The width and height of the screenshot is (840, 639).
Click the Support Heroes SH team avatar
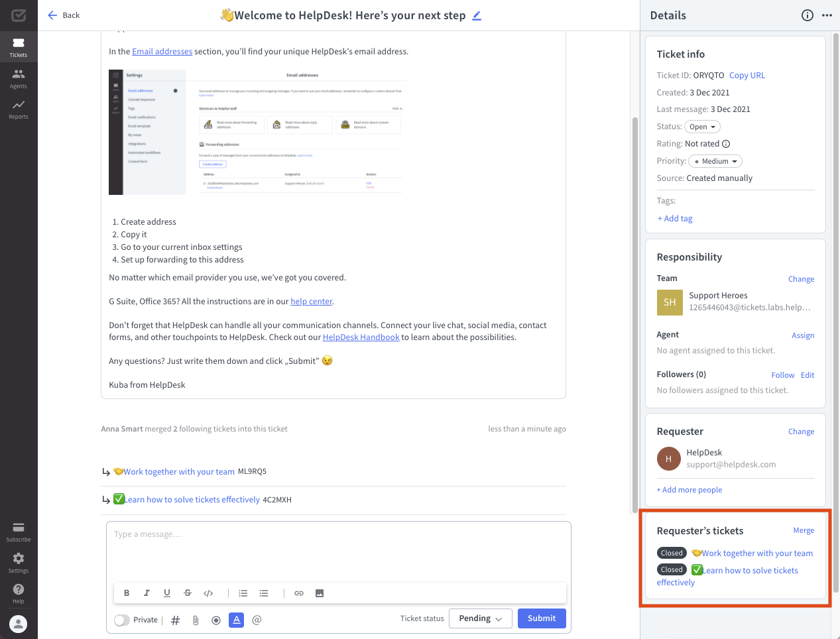(x=670, y=302)
